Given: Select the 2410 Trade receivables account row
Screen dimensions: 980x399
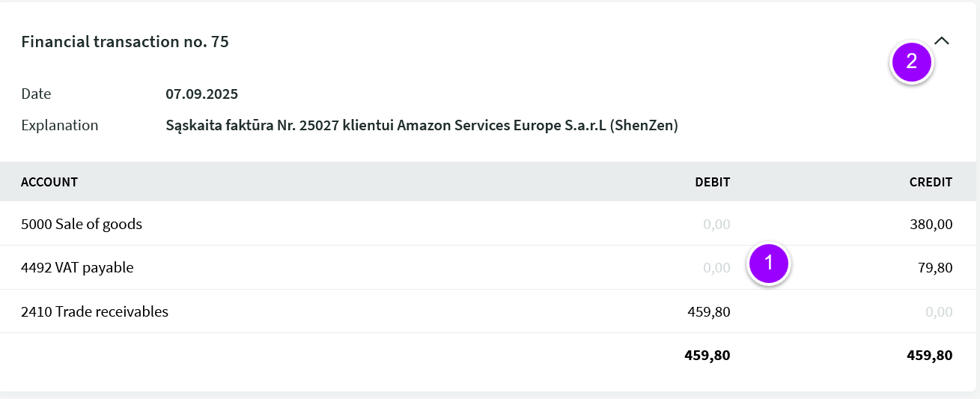Looking at the screenshot, I should 488,311.
